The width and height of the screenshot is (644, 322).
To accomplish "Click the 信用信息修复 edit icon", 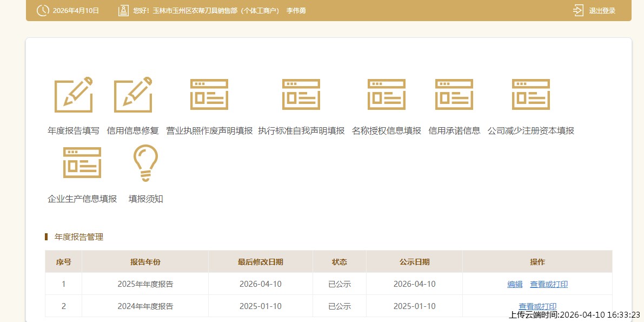I will tap(133, 95).
